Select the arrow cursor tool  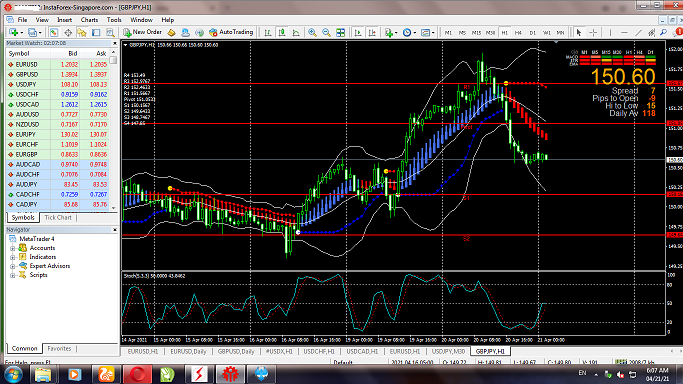578,33
